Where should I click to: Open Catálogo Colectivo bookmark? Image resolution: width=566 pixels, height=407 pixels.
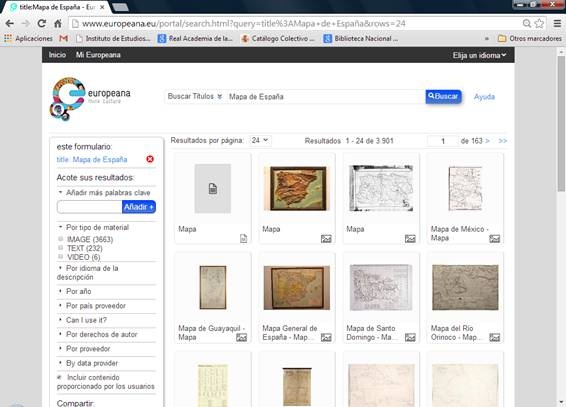pyautogui.click(x=278, y=38)
